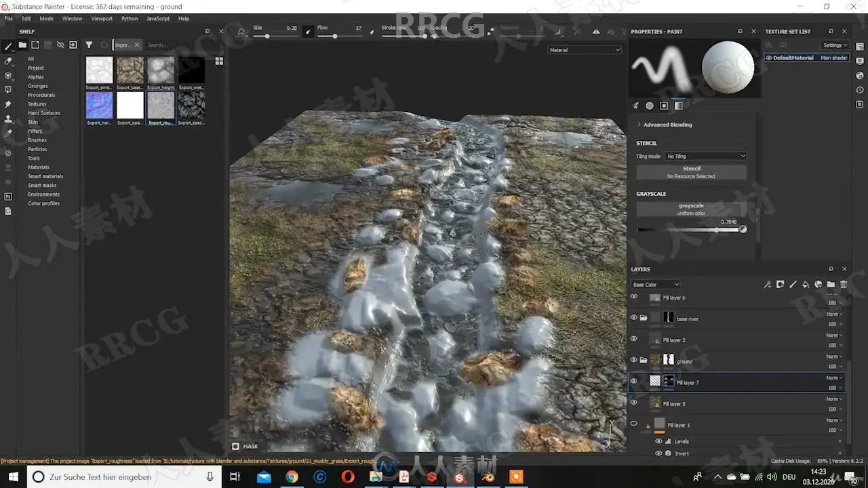
Task: Open the Viewport menu
Action: pos(102,18)
